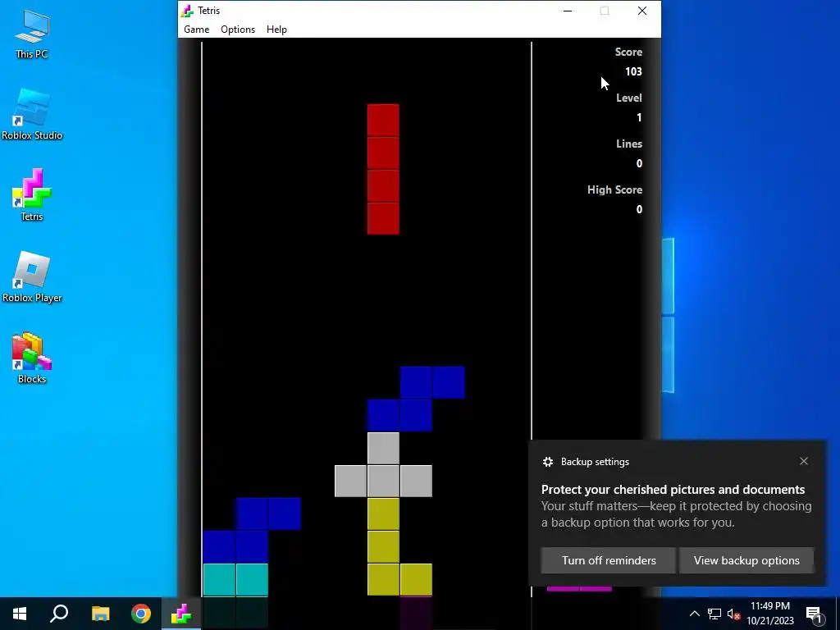Click Turn off reminders button
Viewport: 840px width, 630px height.
click(x=609, y=560)
